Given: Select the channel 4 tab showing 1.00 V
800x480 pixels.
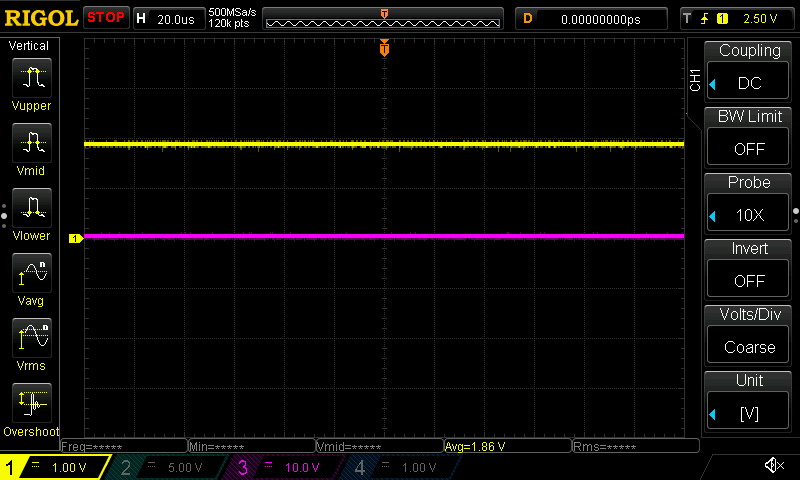Looking at the screenshot, I should pyautogui.click(x=403, y=467).
